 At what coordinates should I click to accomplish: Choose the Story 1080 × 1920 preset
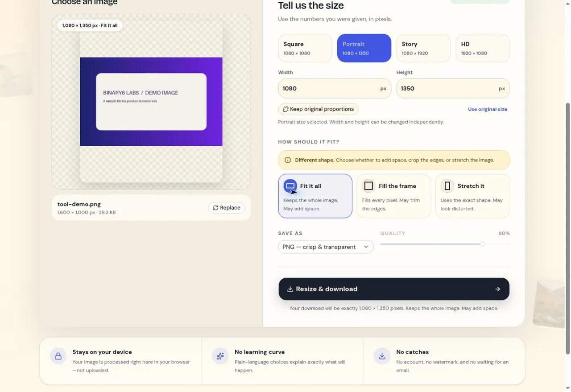pos(423,48)
